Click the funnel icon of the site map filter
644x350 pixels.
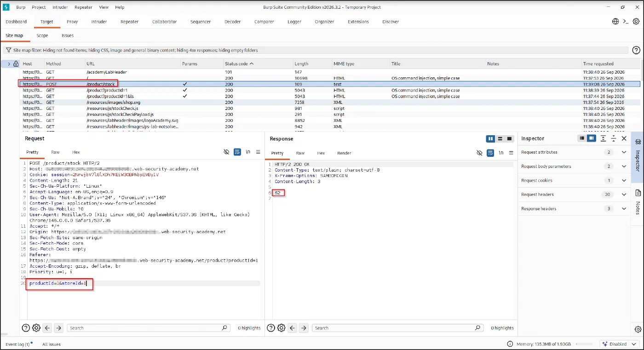8,50
